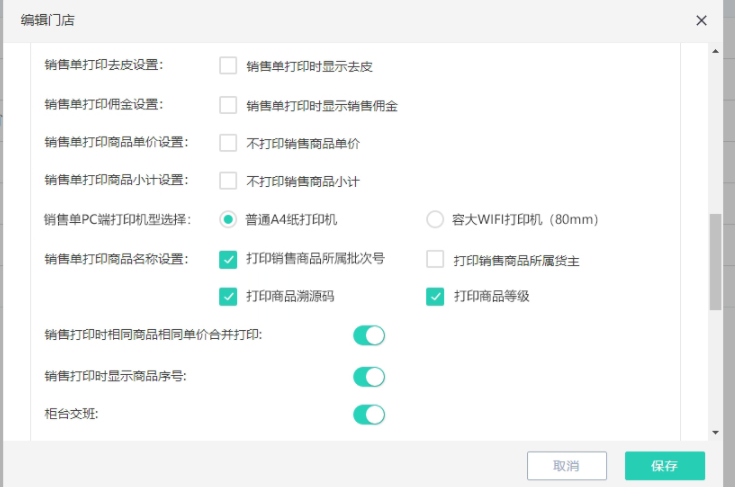
Task: Uncheck 打印商品等级 checkbox
Action: 435,297
